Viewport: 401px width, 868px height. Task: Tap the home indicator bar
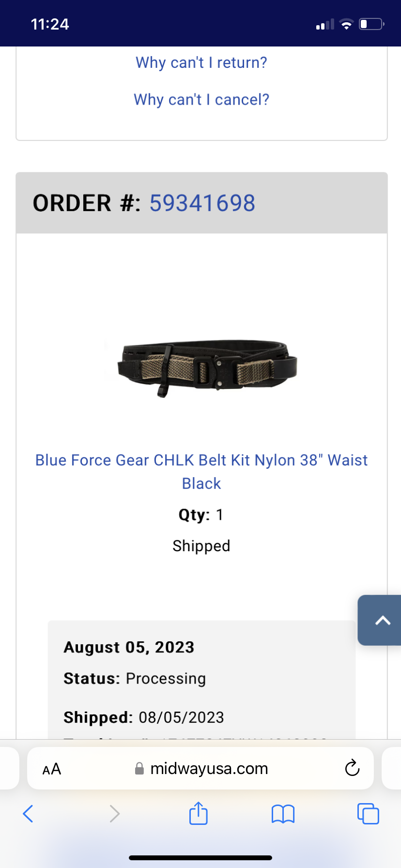tap(200, 857)
